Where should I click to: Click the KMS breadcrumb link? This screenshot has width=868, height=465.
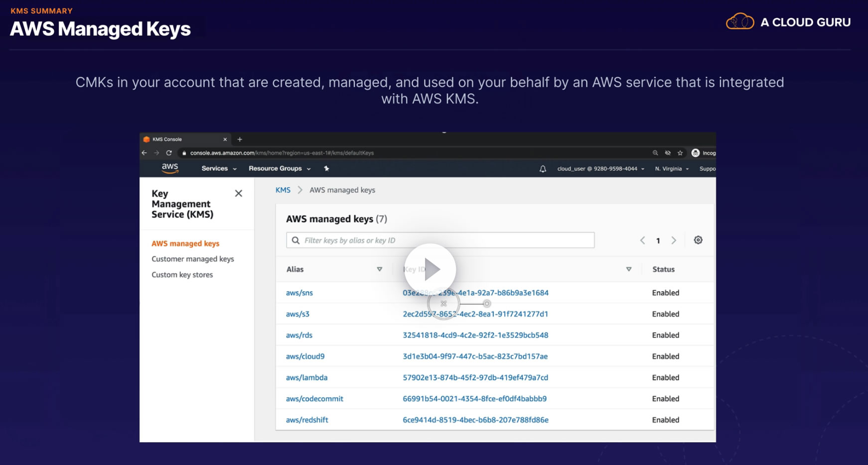pyautogui.click(x=283, y=190)
